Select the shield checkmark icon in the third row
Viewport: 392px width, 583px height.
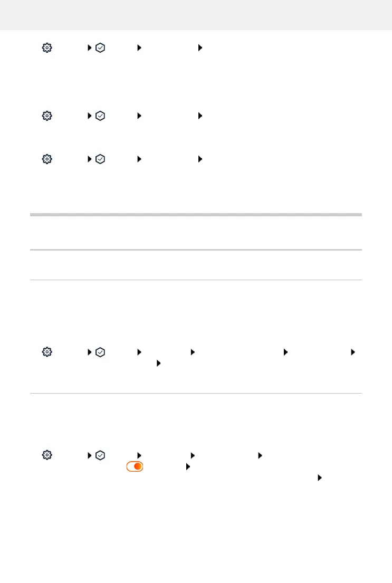pyautogui.click(x=100, y=158)
